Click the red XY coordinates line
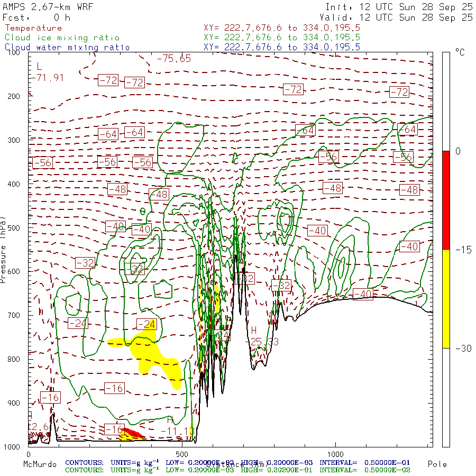The height and width of the screenshot is (476, 476). 282,28
